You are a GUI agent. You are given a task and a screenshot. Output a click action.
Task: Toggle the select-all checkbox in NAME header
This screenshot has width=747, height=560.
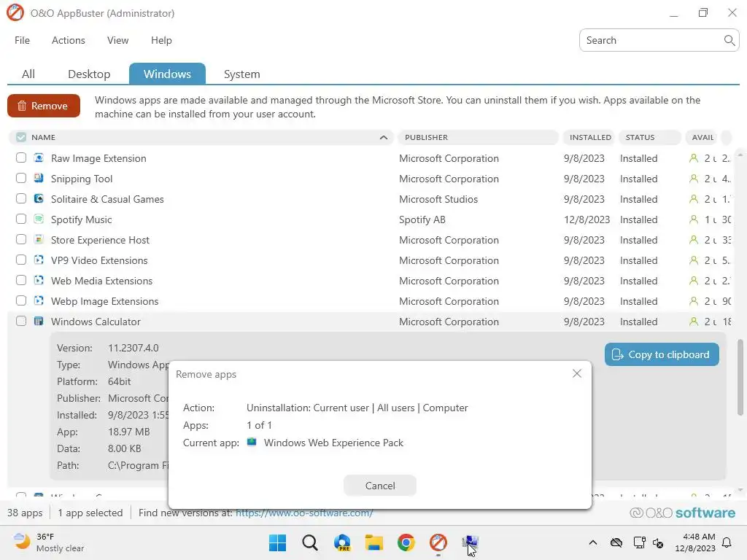21,137
